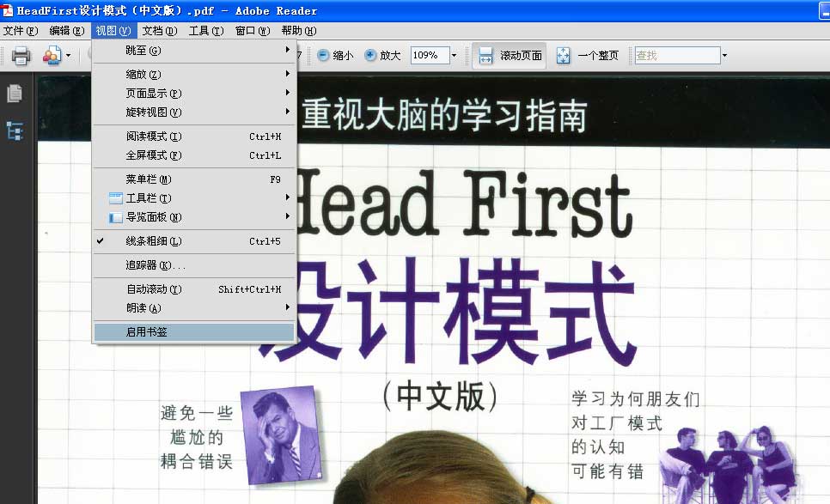This screenshot has height=504, width=830.
Task: Click the Adobe PDF icon in title bar
Action: 7,10
